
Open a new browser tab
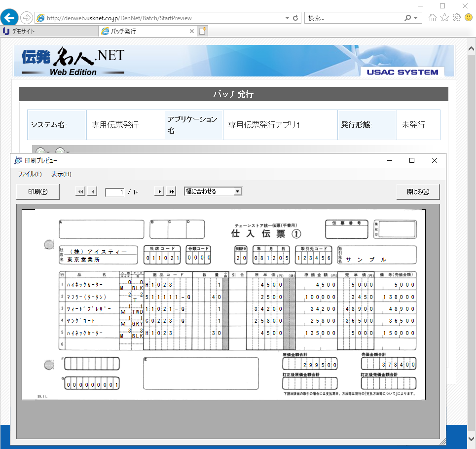202,31
